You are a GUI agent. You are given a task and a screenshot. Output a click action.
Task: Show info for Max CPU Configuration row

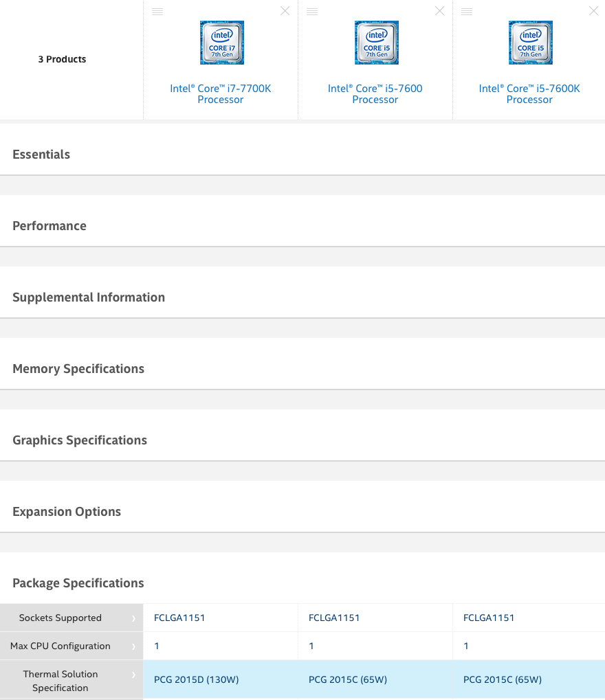tap(133, 646)
